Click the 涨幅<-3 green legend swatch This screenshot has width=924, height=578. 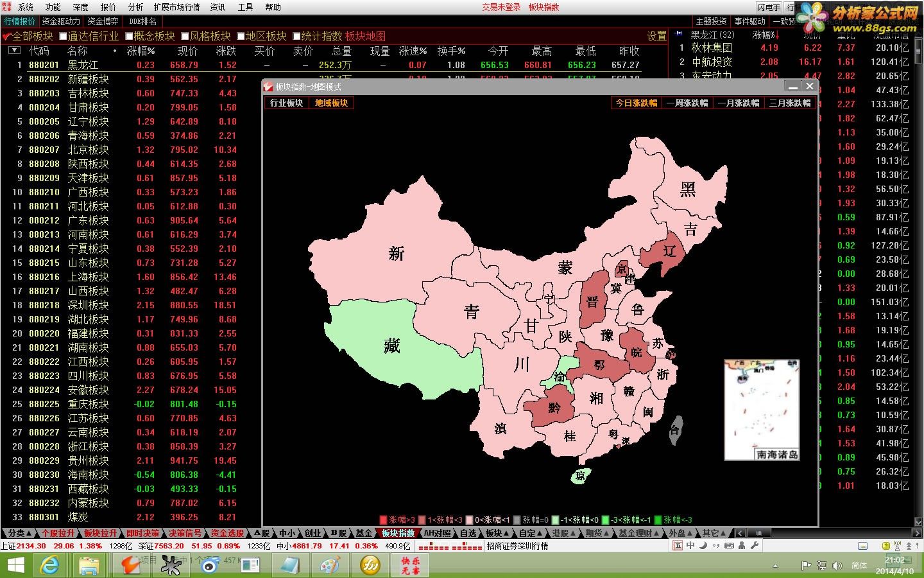pyautogui.click(x=658, y=520)
